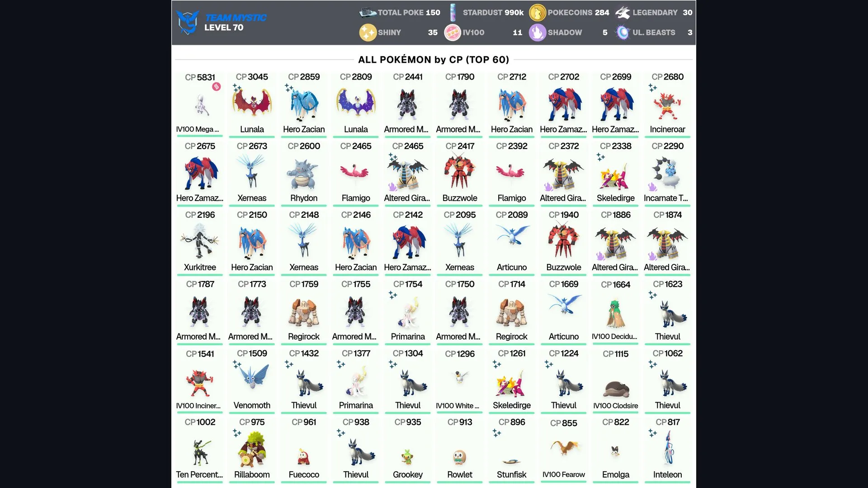Select the Xurkitree CP 2196 sprite
The image size is (868, 488).
coord(200,242)
